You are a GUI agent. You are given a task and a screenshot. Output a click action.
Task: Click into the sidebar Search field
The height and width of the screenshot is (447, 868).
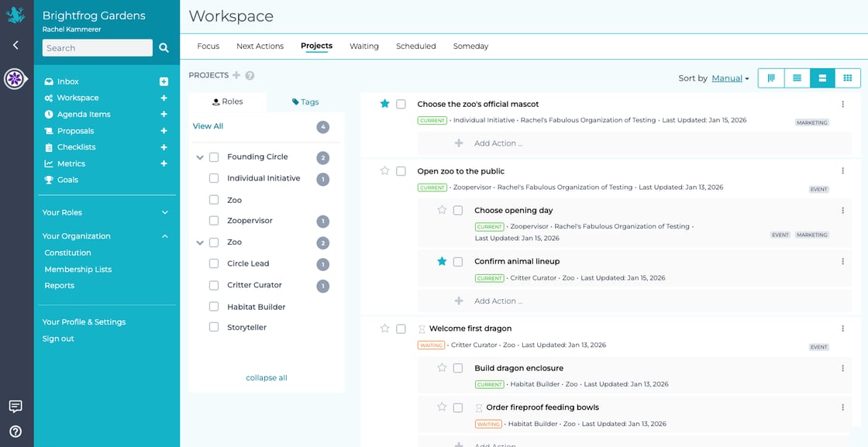(97, 48)
